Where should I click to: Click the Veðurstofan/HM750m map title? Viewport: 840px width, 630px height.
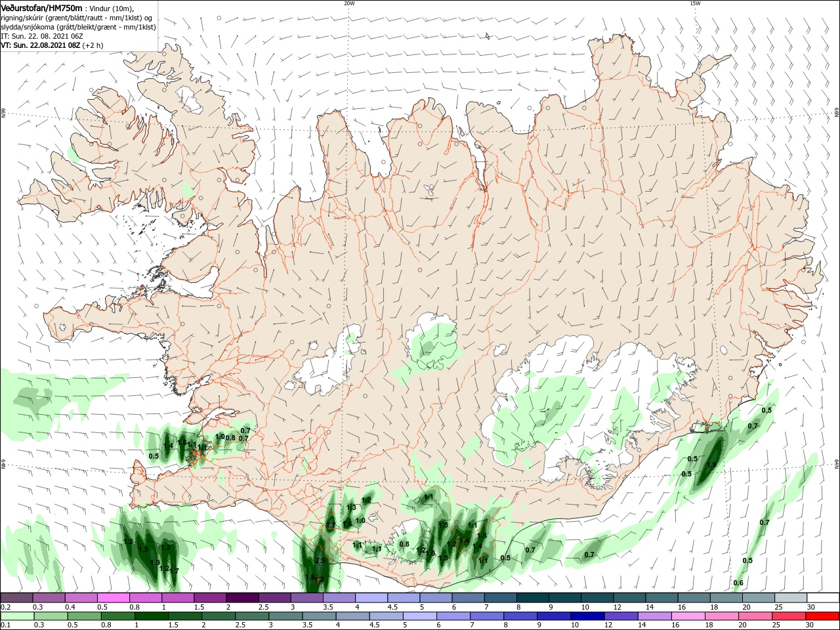tap(42, 8)
